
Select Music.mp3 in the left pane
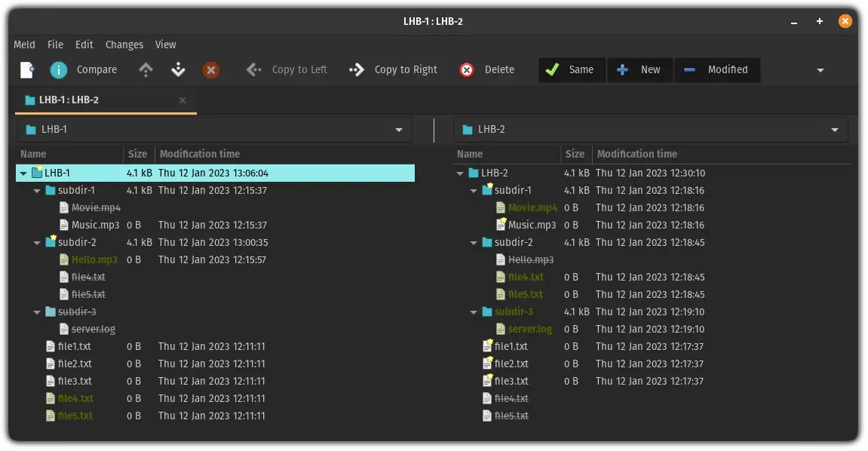pyautogui.click(x=96, y=225)
